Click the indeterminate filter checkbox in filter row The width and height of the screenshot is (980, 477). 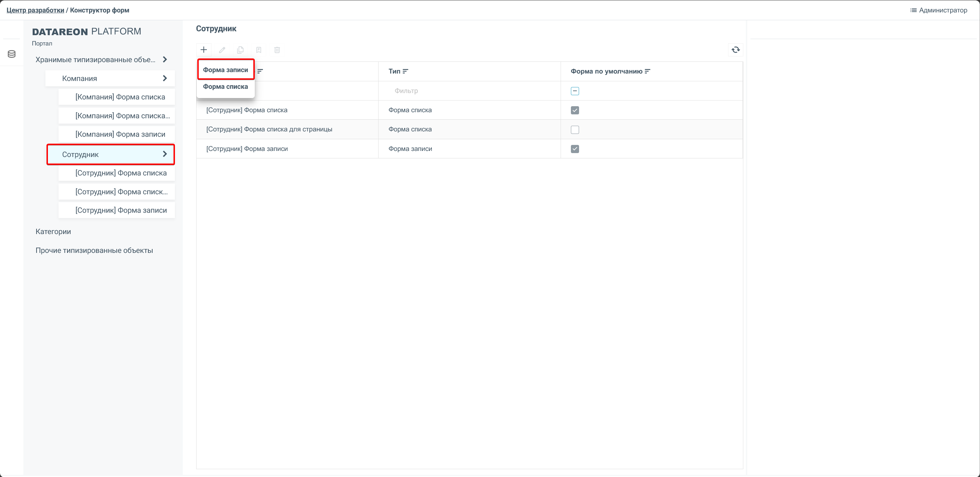click(575, 91)
